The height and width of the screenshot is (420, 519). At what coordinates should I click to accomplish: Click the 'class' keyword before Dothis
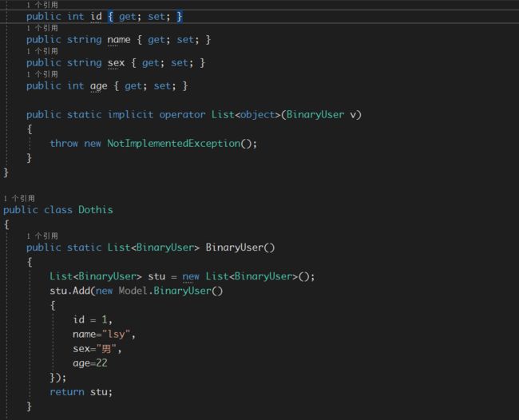(x=58, y=210)
